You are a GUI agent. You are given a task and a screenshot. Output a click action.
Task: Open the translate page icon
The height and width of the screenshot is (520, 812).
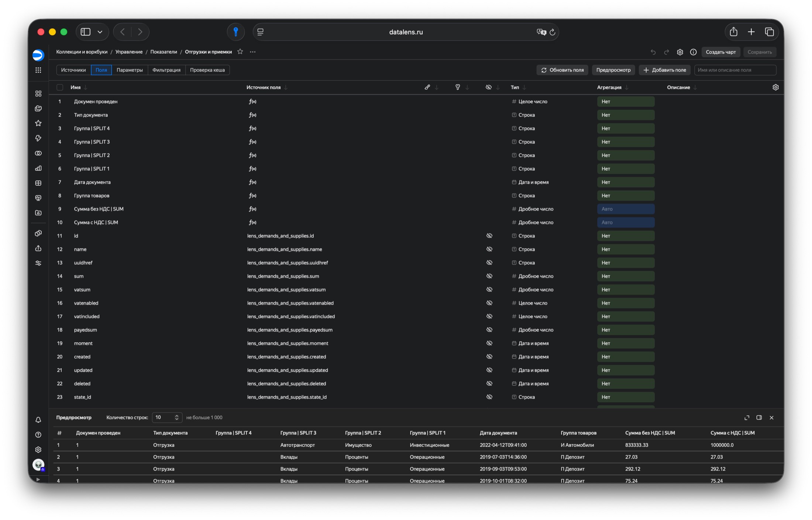(x=541, y=32)
